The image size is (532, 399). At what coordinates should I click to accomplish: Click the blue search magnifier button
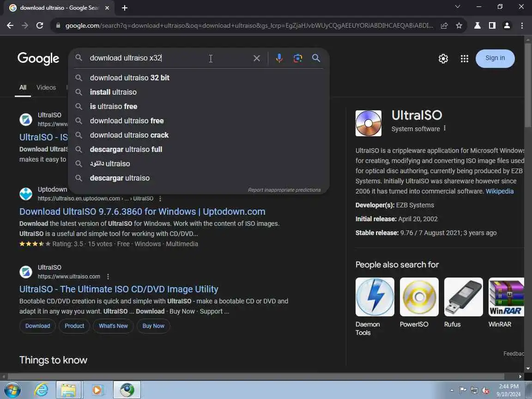coord(316,58)
